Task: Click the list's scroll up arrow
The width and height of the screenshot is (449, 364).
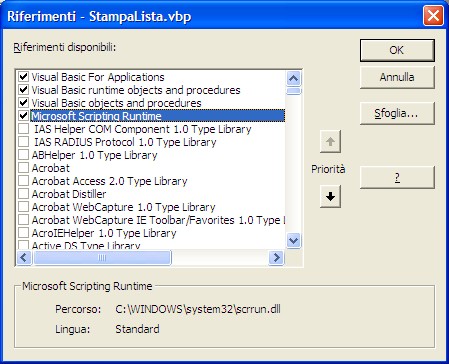Action: 294,79
